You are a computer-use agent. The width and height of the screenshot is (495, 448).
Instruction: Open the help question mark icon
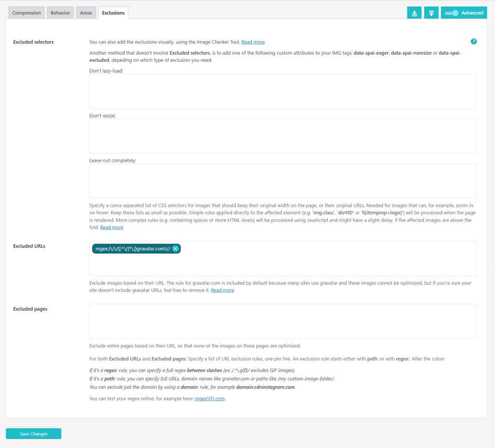474,42
